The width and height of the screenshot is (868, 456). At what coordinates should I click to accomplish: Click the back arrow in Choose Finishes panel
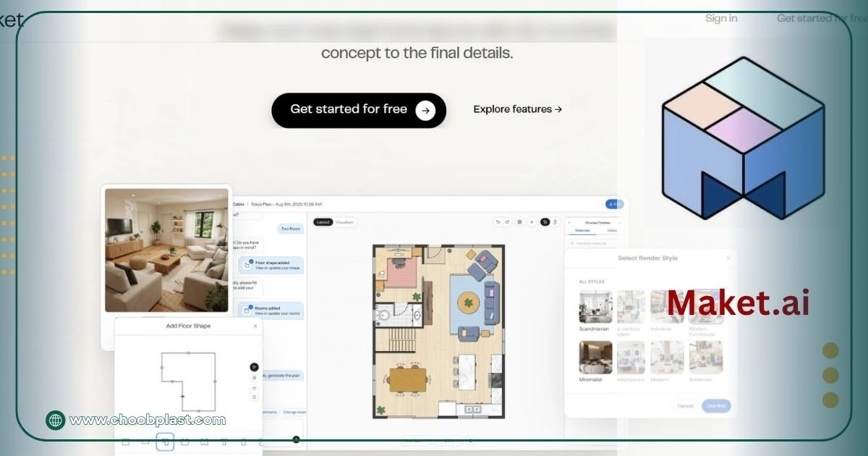click(x=569, y=222)
